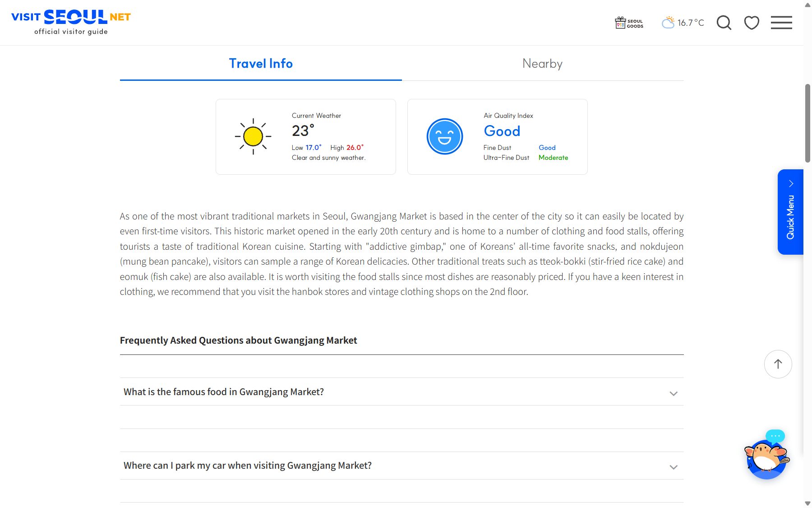Click the smiley air quality icon
The image size is (812, 508).
(x=445, y=136)
